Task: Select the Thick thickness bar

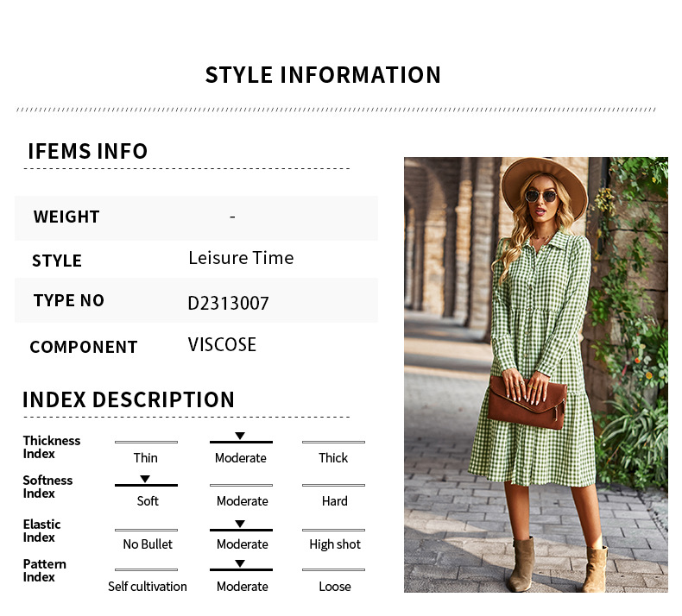Action: tap(333, 442)
